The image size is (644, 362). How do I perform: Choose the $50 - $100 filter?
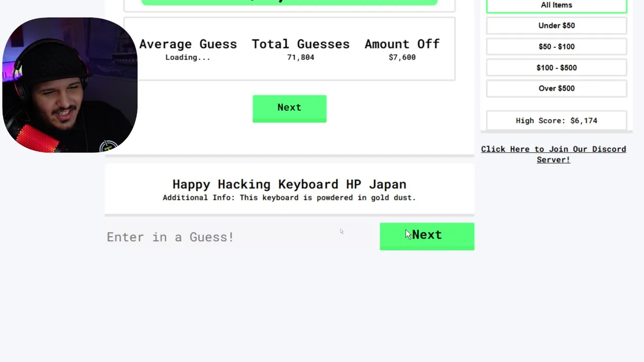556,47
